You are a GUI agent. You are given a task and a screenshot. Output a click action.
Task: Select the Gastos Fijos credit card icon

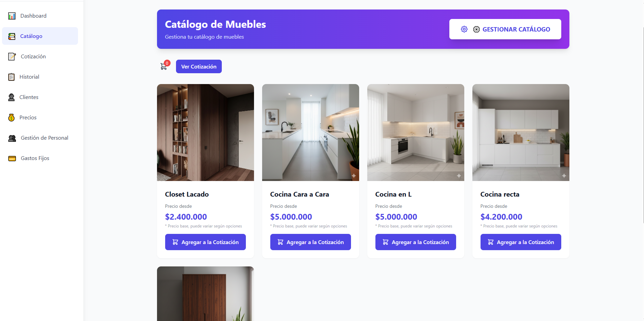(12, 158)
